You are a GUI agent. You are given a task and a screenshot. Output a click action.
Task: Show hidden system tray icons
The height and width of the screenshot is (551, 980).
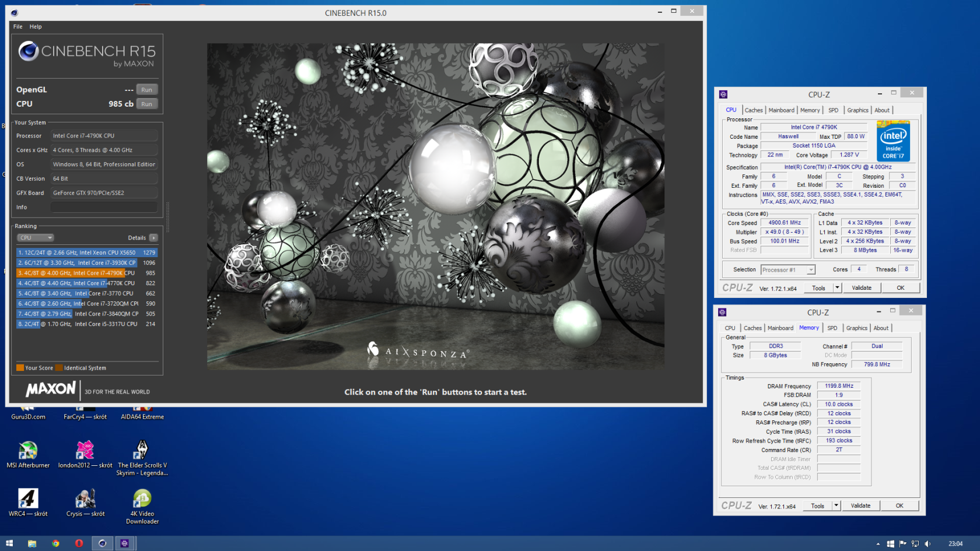tap(878, 544)
